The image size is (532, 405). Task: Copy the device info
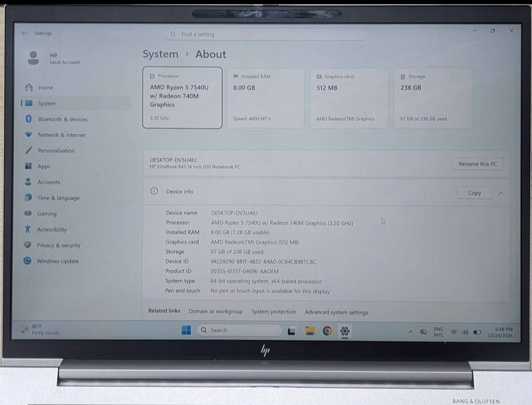click(x=474, y=193)
